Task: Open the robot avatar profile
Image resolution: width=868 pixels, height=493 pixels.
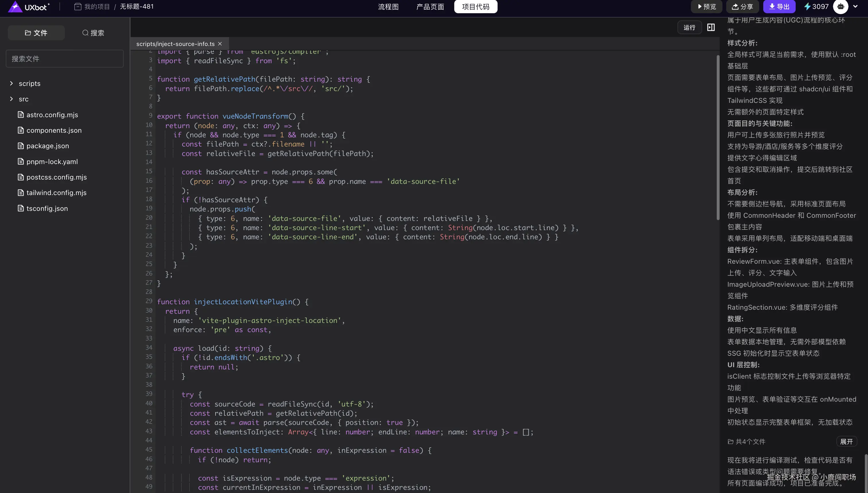Action: pyautogui.click(x=841, y=7)
